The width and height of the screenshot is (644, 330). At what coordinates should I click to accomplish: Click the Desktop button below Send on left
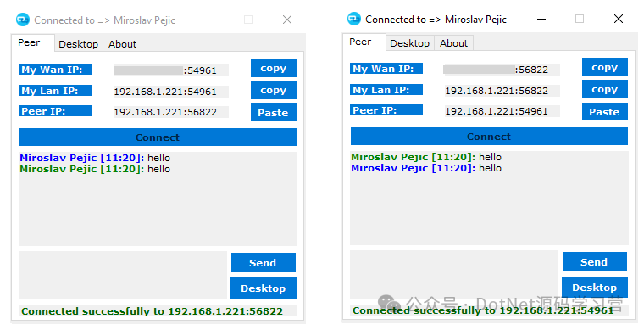click(x=264, y=288)
